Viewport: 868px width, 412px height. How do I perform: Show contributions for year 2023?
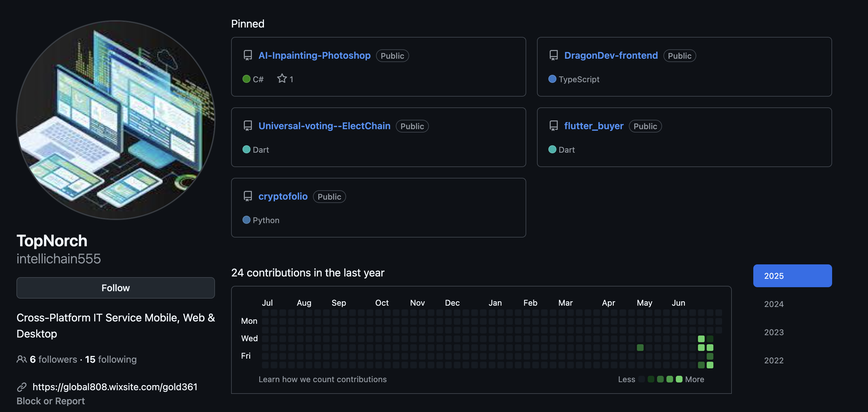(x=774, y=332)
